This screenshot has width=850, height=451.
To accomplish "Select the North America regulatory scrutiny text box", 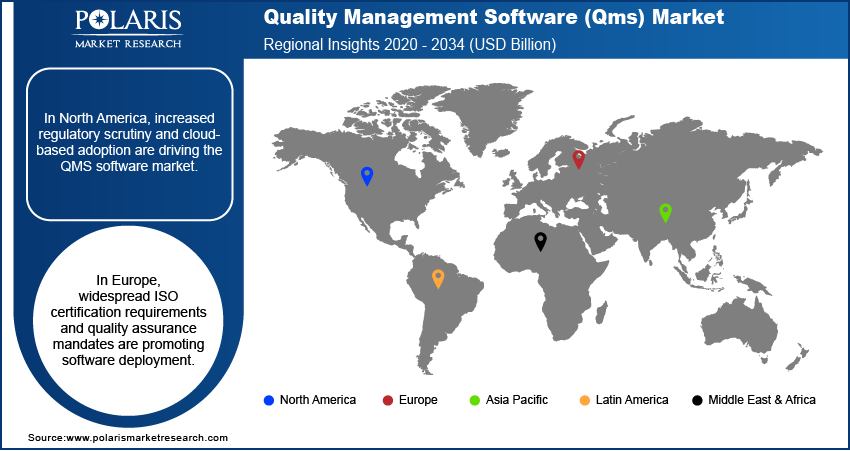I will [x=127, y=144].
